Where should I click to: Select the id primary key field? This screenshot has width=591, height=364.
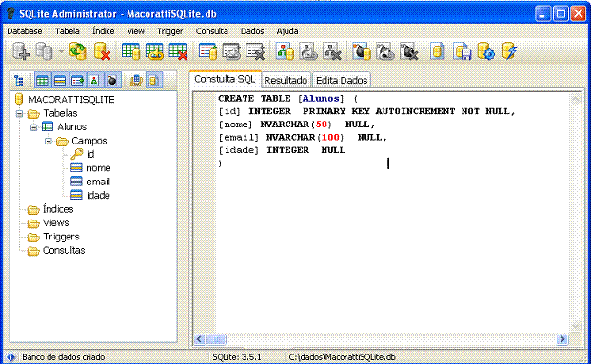tap(90, 154)
